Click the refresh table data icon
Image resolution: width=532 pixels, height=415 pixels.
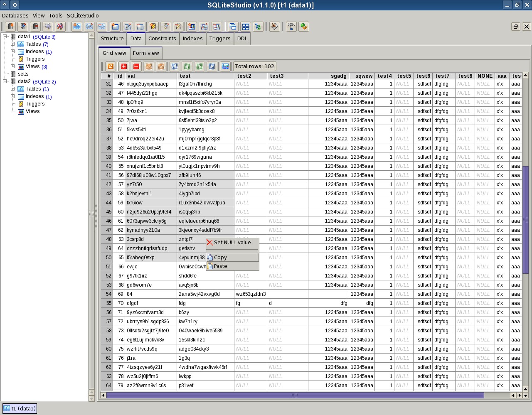click(x=111, y=66)
